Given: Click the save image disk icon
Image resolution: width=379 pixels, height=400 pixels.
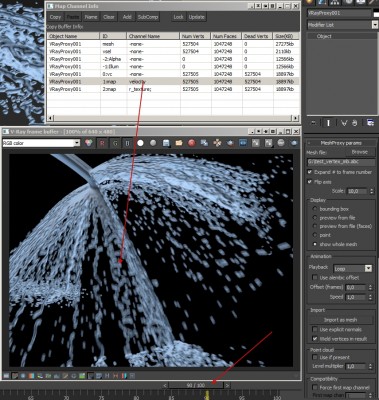Looking at the screenshot, I should click(166, 143).
